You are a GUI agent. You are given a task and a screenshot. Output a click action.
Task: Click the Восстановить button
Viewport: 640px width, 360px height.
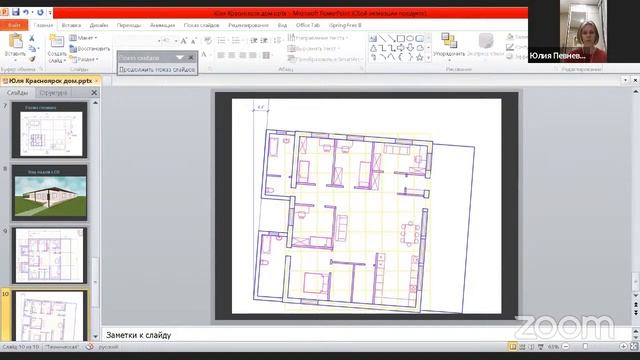(90, 49)
